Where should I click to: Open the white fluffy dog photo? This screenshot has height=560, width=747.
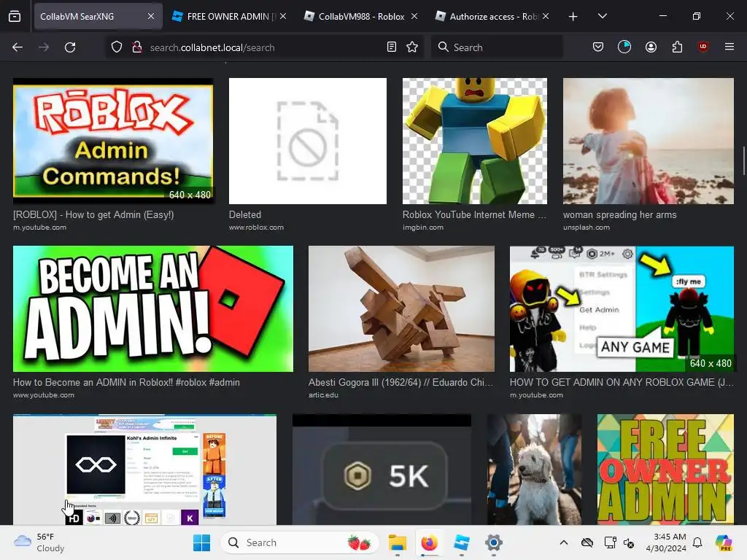click(x=534, y=470)
